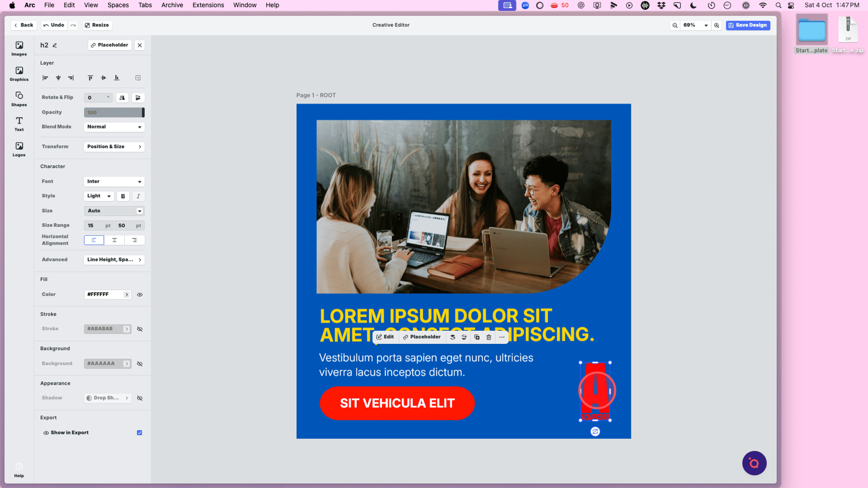
Task: Click the Resize button
Action: pos(97,25)
